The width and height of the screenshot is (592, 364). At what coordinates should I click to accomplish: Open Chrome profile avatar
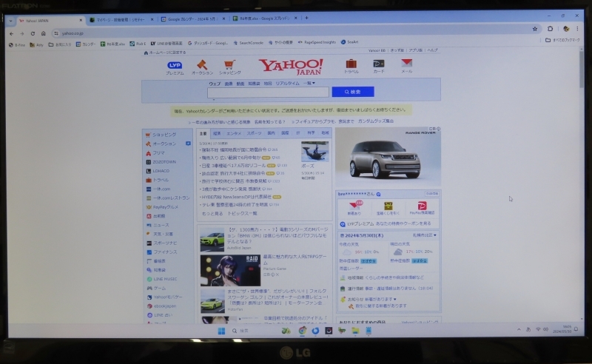click(565, 29)
